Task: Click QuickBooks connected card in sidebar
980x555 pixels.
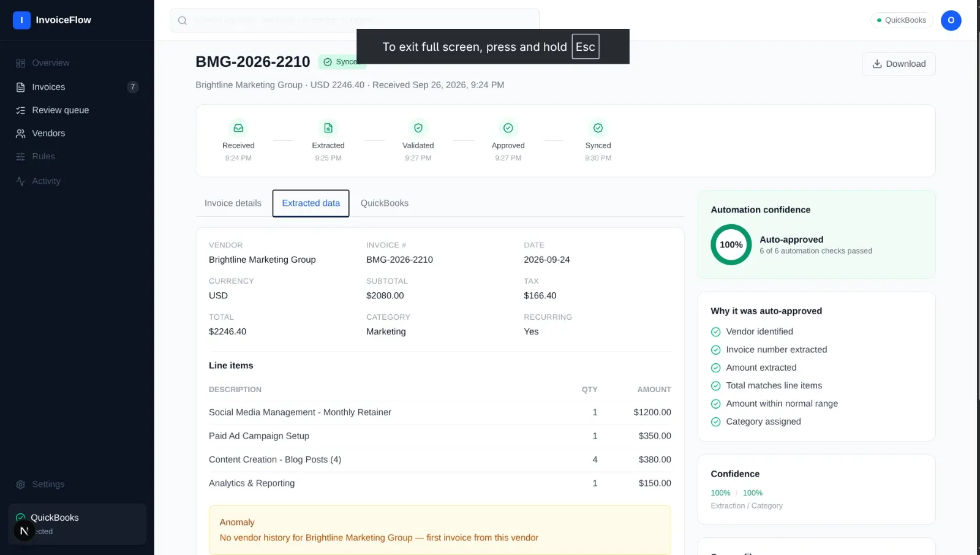Action: coord(77,524)
